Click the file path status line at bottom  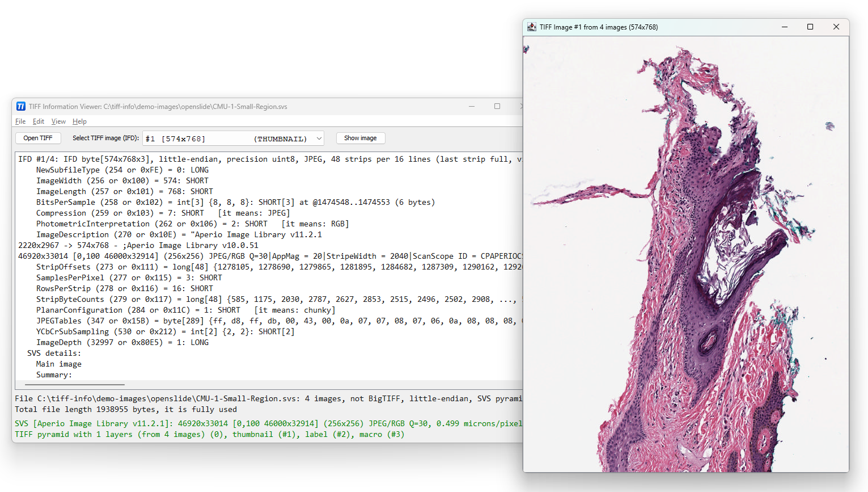227,398
